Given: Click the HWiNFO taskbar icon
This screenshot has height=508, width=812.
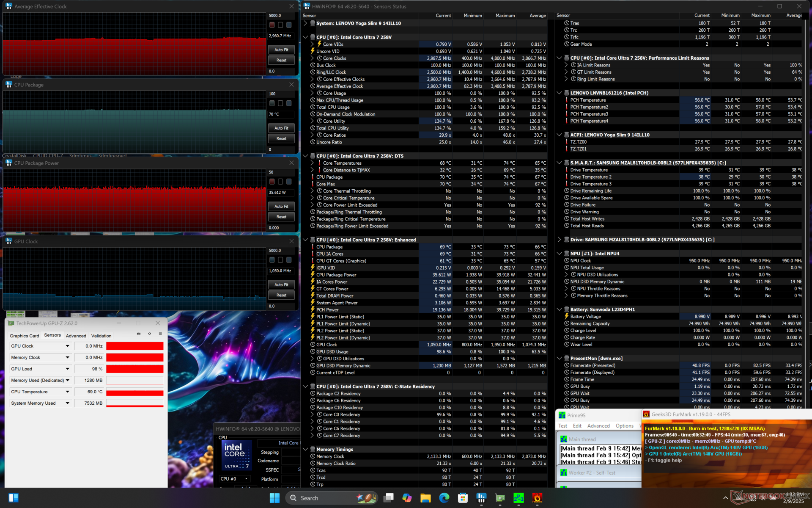Looking at the screenshot, I should tap(481, 498).
